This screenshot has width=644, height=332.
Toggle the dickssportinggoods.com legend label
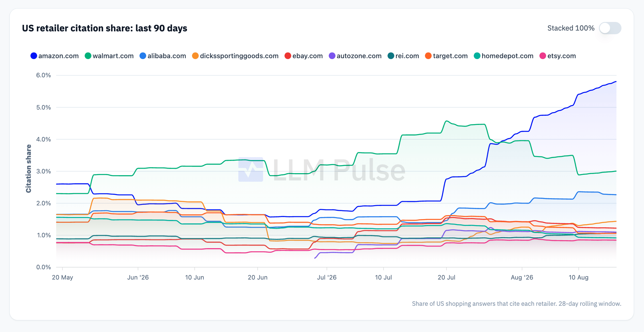239,56
